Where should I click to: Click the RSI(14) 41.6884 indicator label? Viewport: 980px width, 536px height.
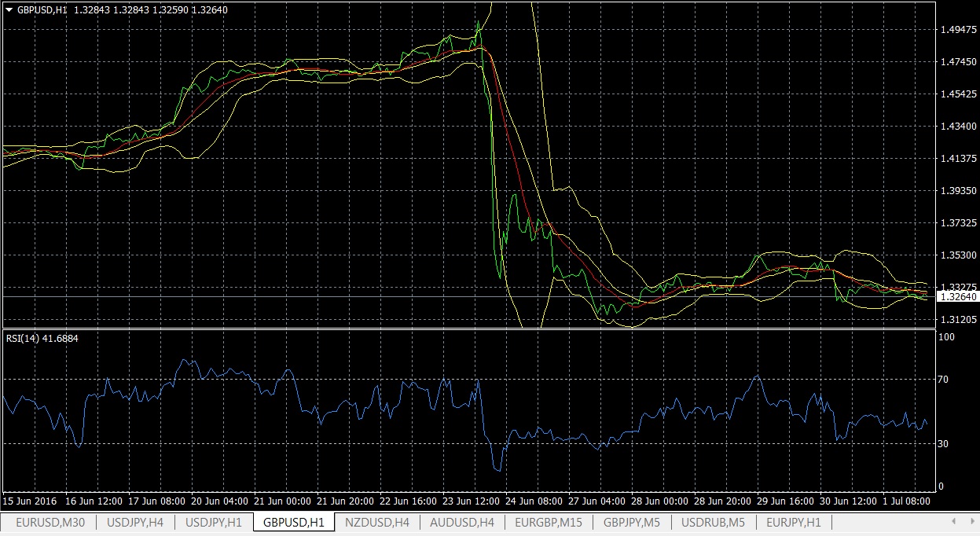click(42, 339)
